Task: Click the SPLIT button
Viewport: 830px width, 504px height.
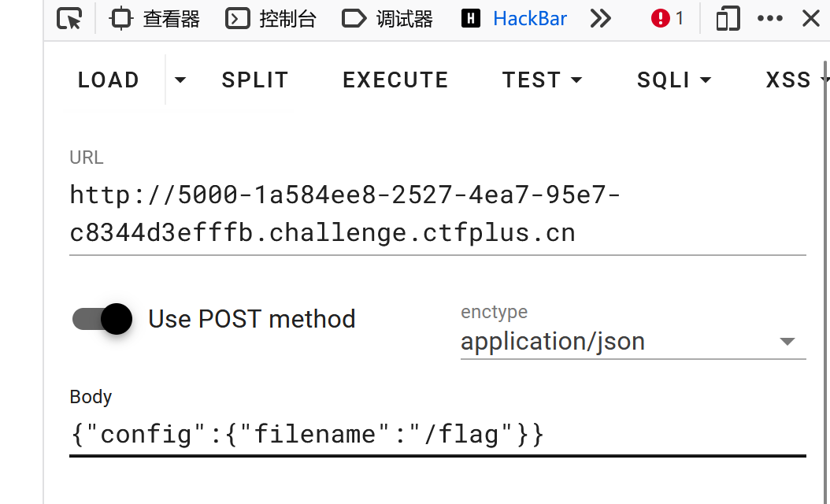Action: pos(255,80)
